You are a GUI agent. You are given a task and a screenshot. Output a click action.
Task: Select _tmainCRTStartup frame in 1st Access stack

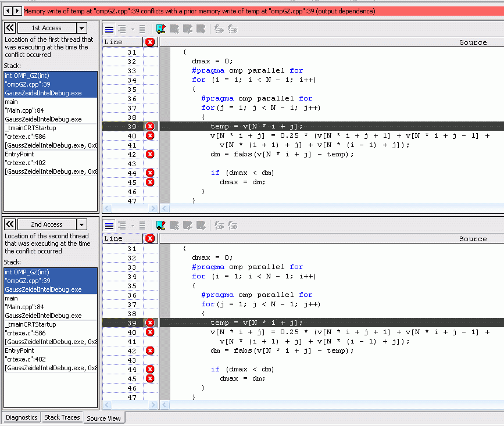[51, 137]
